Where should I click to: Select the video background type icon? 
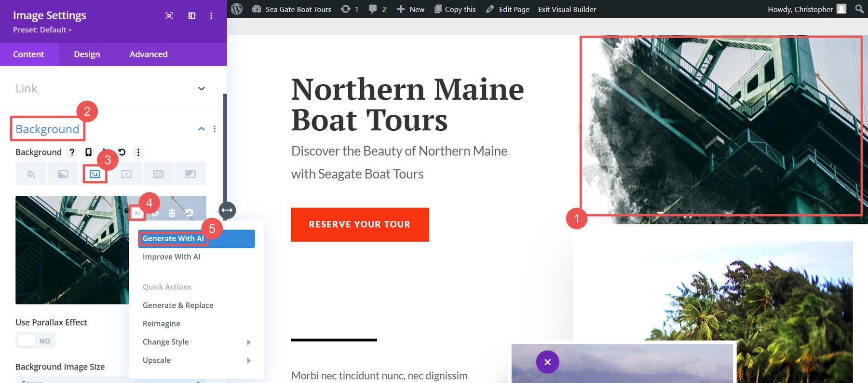(x=126, y=173)
